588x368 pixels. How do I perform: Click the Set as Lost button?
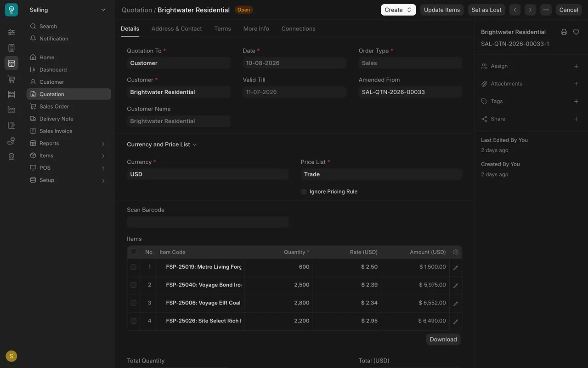tap(486, 10)
